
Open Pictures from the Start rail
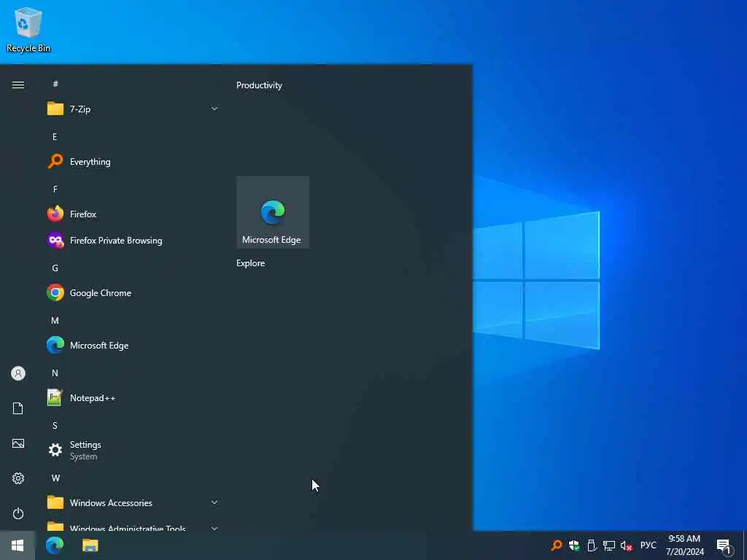[18, 443]
